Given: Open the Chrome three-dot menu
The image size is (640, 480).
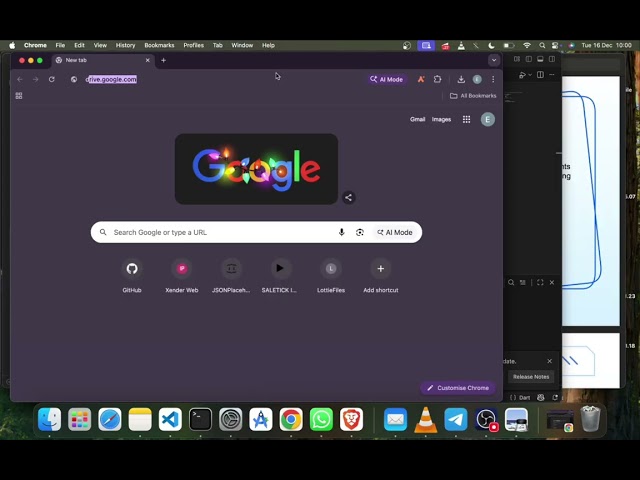Looking at the screenshot, I should (493, 79).
